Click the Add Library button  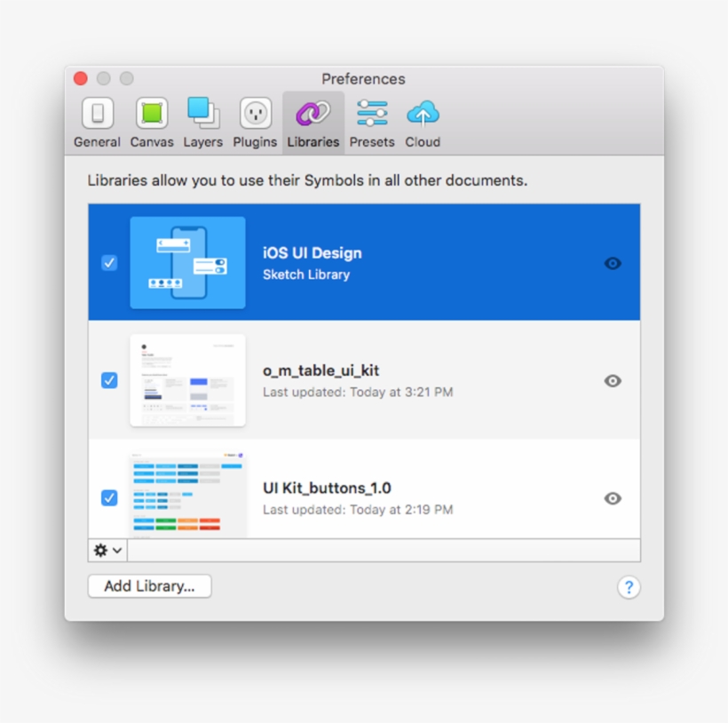(x=149, y=586)
